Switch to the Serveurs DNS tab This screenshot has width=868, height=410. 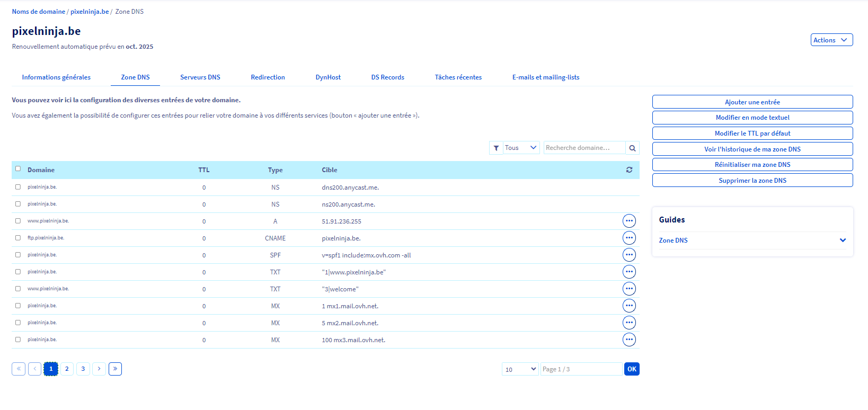[200, 77]
